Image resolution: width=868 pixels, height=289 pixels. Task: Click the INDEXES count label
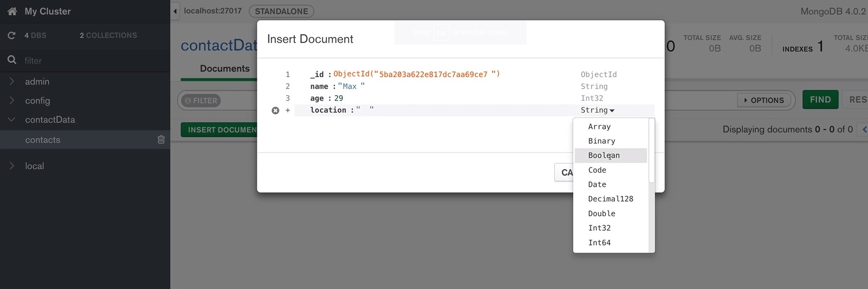[797, 49]
